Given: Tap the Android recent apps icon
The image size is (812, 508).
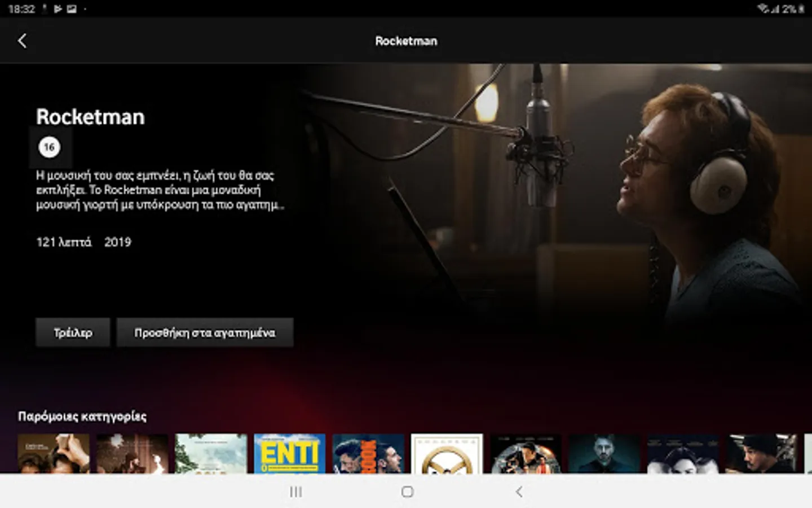Looking at the screenshot, I should click(295, 492).
